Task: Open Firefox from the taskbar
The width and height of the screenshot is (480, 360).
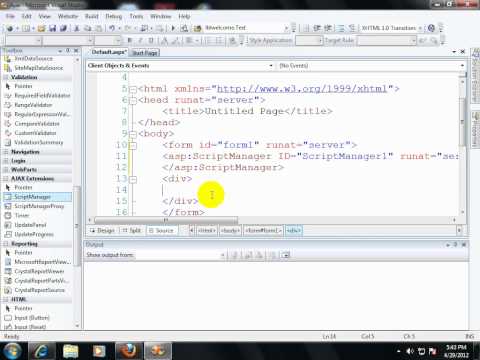Action: (x=129, y=351)
